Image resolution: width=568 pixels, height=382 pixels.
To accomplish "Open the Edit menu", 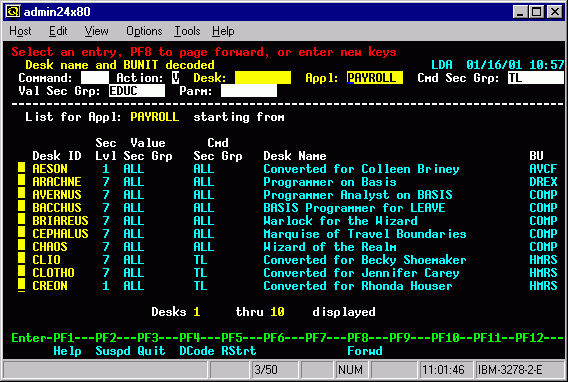I will (58, 31).
